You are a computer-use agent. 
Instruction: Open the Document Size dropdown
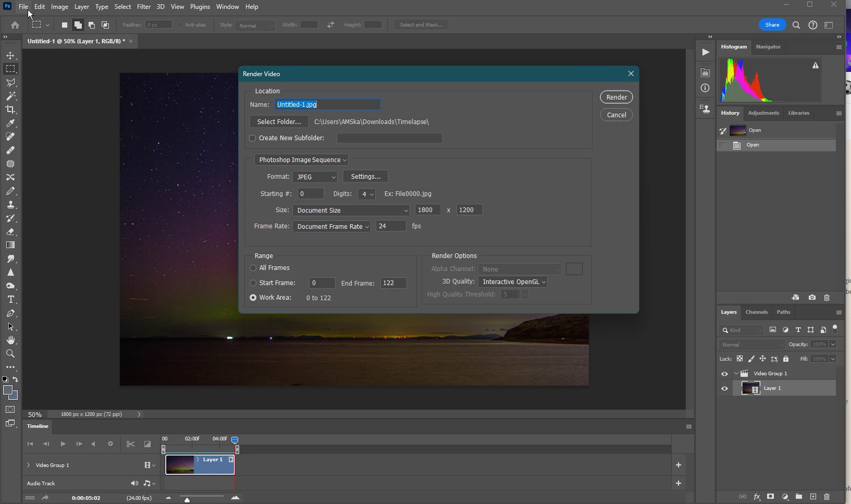(x=351, y=211)
